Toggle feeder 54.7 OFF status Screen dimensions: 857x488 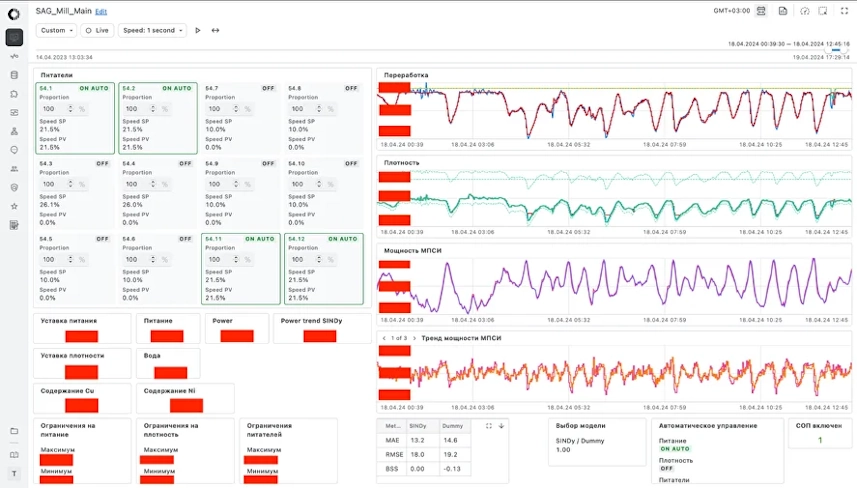(268, 88)
